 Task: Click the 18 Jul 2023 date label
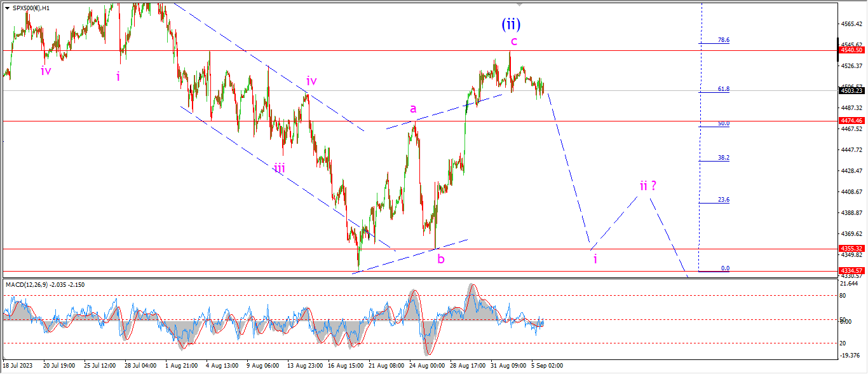17,366
